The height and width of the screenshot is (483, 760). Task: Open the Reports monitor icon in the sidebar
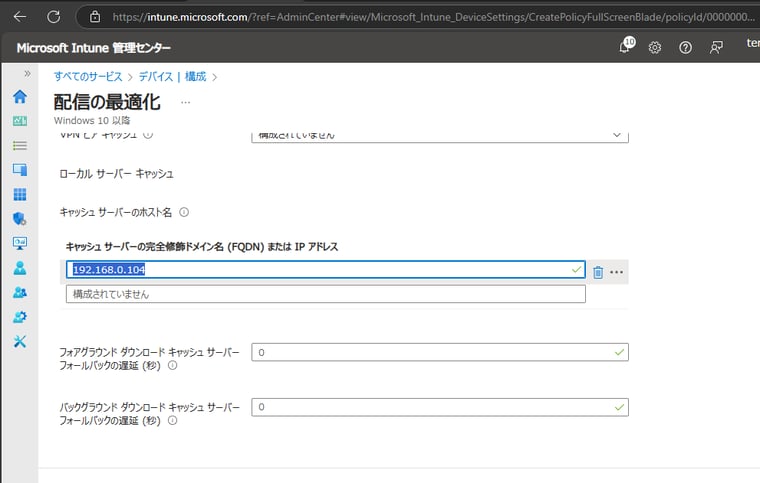tap(20, 243)
